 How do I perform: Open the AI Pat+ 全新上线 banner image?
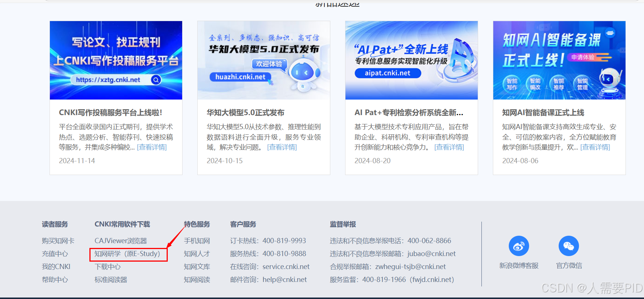pyautogui.click(x=412, y=60)
